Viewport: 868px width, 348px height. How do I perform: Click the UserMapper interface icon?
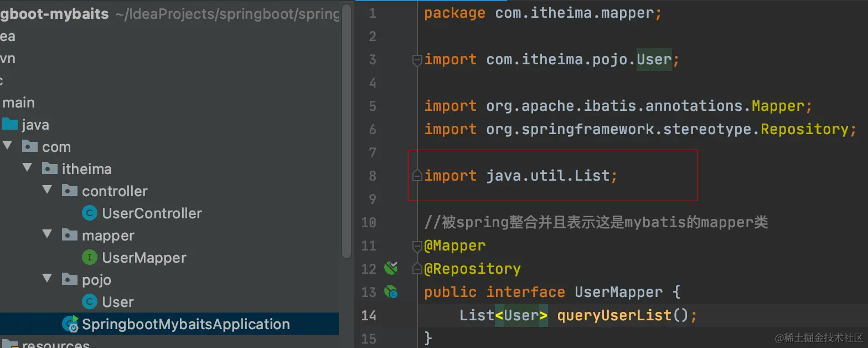click(x=90, y=258)
